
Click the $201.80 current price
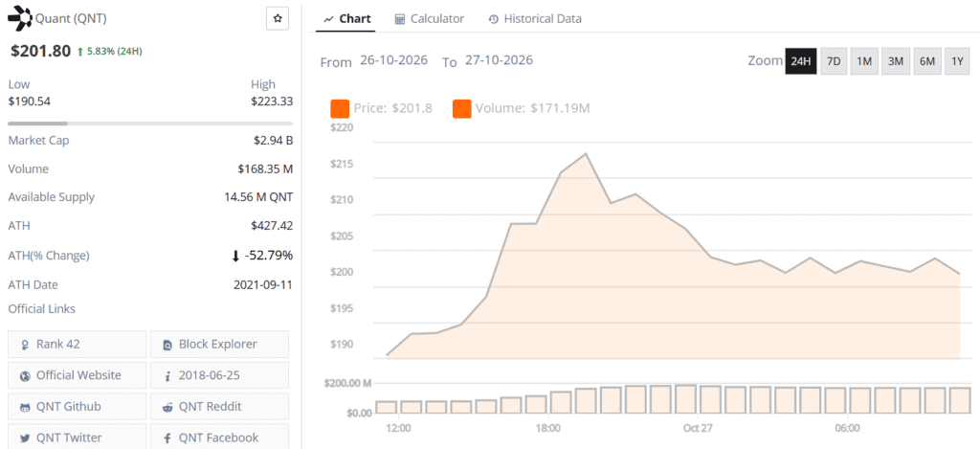tap(40, 52)
